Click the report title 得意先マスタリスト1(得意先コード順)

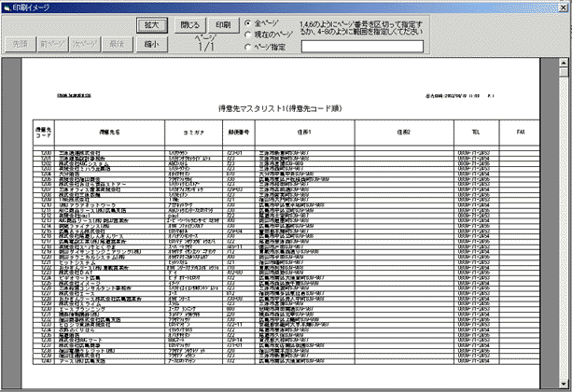pyautogui.click(x=280, y=108)
